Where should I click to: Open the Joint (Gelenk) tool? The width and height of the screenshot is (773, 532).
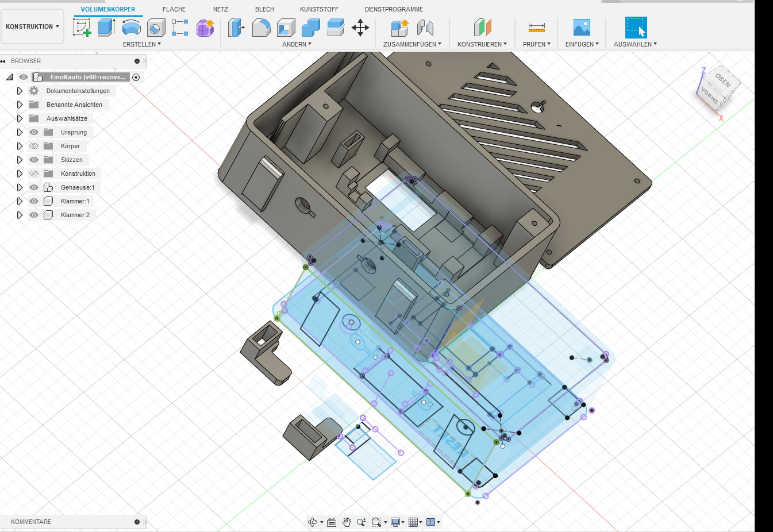(x=425, y=27)
